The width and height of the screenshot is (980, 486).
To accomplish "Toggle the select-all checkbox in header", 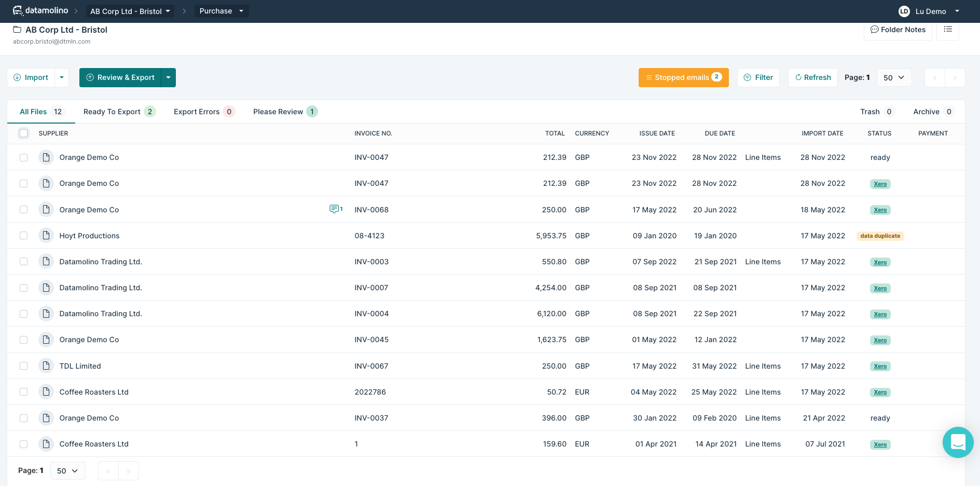I will pyautogui.click(x=24, y=133).
